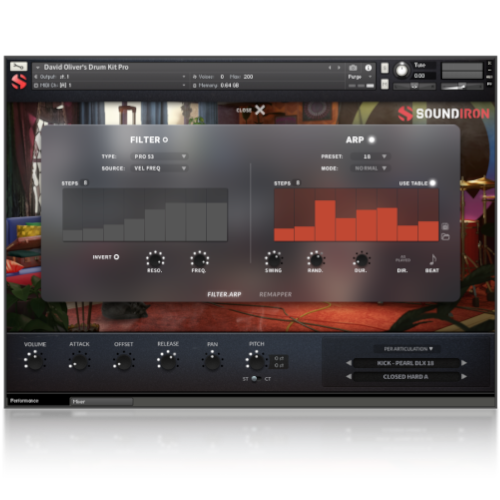Viewport: 500px width, 500px height.
Task: Click the Release knob
Action: 168,362
